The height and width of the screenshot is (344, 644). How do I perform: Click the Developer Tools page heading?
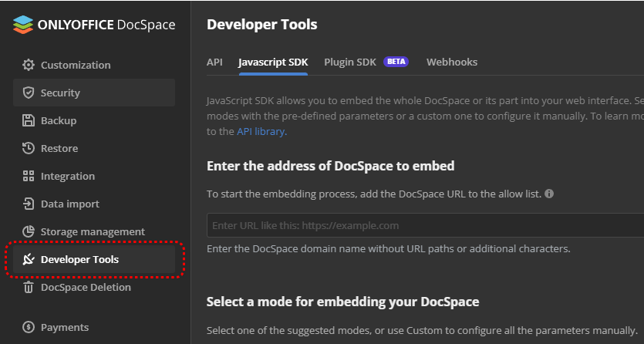tap(262, 24)
